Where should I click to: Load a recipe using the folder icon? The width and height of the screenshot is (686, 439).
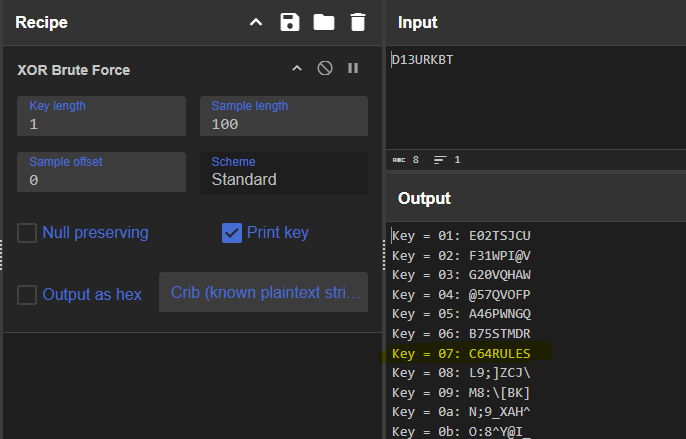[323, 22]
